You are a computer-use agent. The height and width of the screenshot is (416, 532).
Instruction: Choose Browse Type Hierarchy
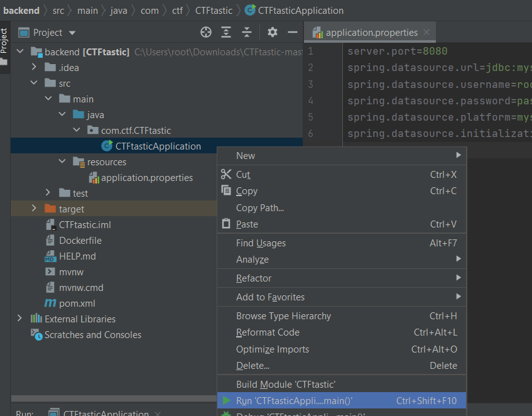[x=342, y=316]
